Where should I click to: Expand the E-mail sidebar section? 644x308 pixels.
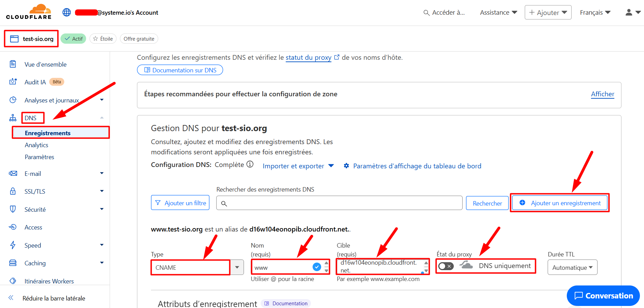(102, 173)
